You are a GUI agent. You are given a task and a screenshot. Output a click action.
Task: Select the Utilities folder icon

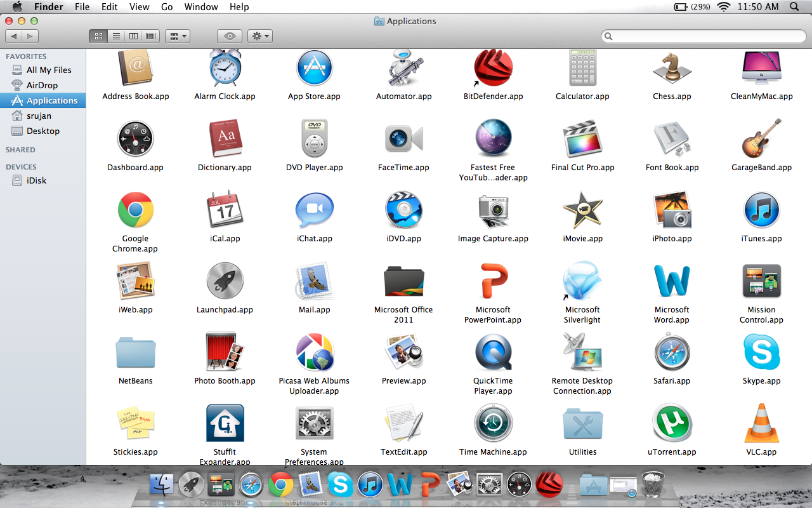pyautogui.click(x=582, y=424)
